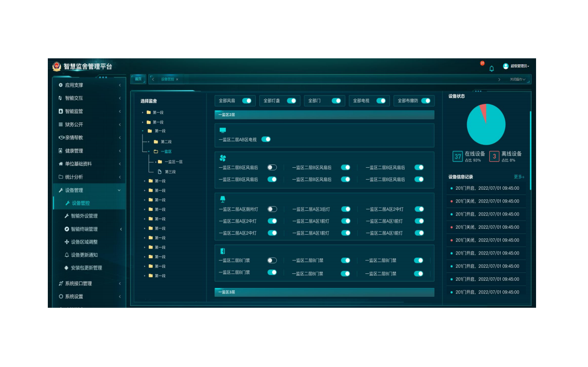This screenshot has height=367, width=588.
Task: Click the 超级管理员 user avatar icon
Action: pos(506,66)
